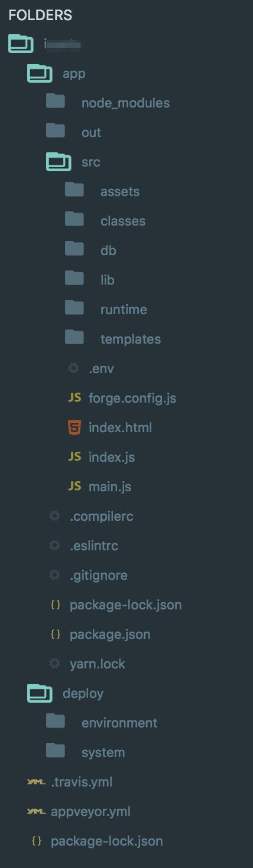Image resolution: width=253 pixels, height=868 pixels.
Task: Expand the environment folder under deploy
Action: coord(119,723)
